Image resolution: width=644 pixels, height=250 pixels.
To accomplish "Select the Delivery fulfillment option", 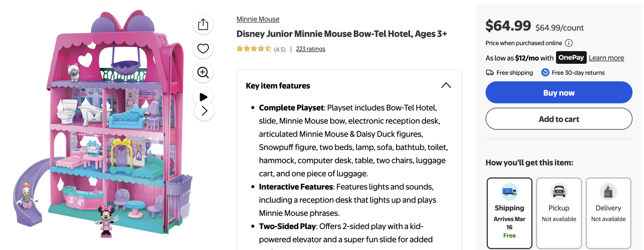I will click(608, 213).
